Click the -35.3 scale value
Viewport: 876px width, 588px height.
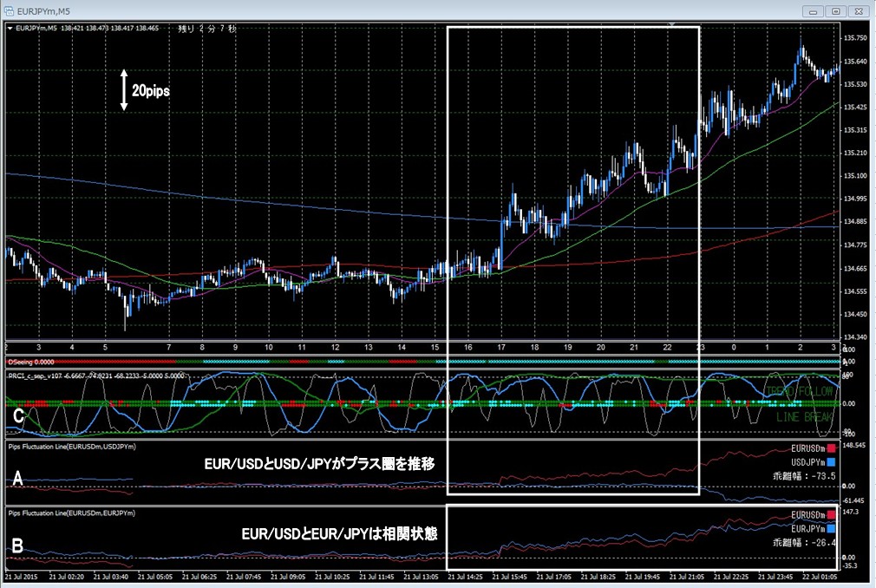(x=850, y=565)
